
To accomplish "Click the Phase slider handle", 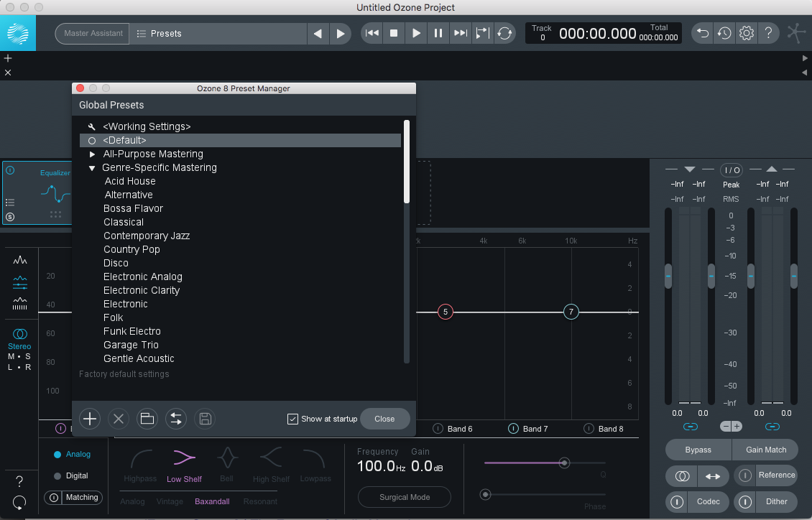I will (485, 495).
